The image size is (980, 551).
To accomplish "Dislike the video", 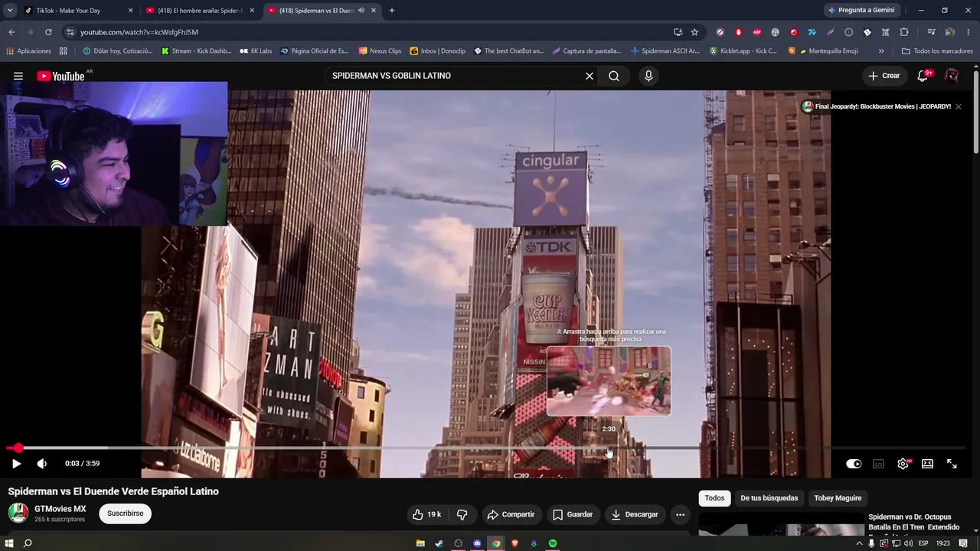I will pos(462,514).
